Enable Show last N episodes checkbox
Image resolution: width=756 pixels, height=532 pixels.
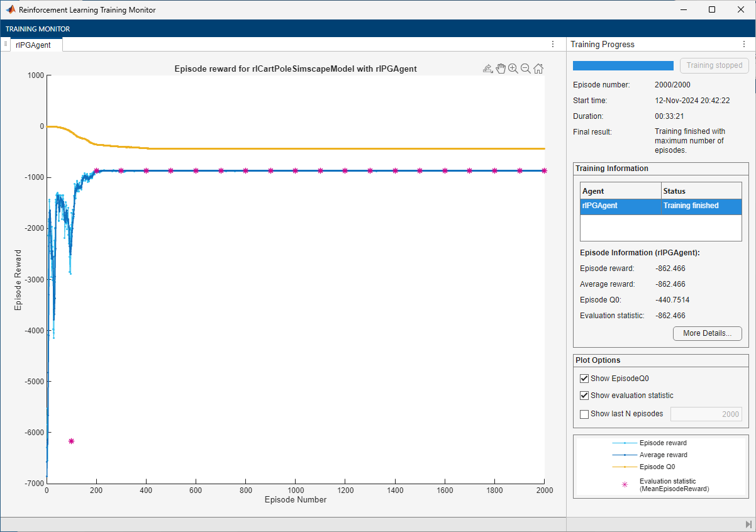585,414
